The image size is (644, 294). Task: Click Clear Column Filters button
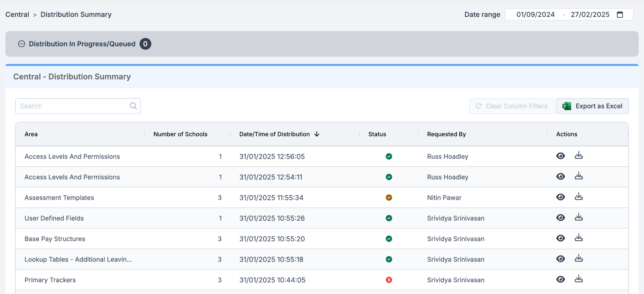coord(511,106)
